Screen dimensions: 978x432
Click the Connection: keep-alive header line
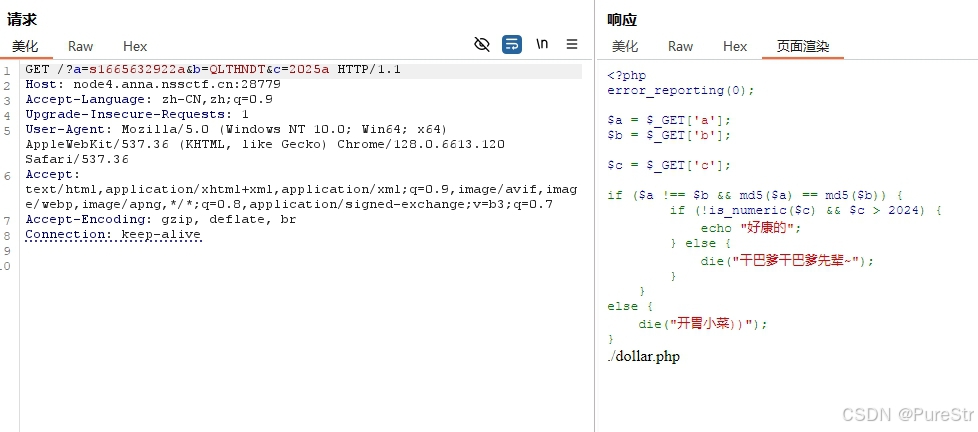(114, 235)
